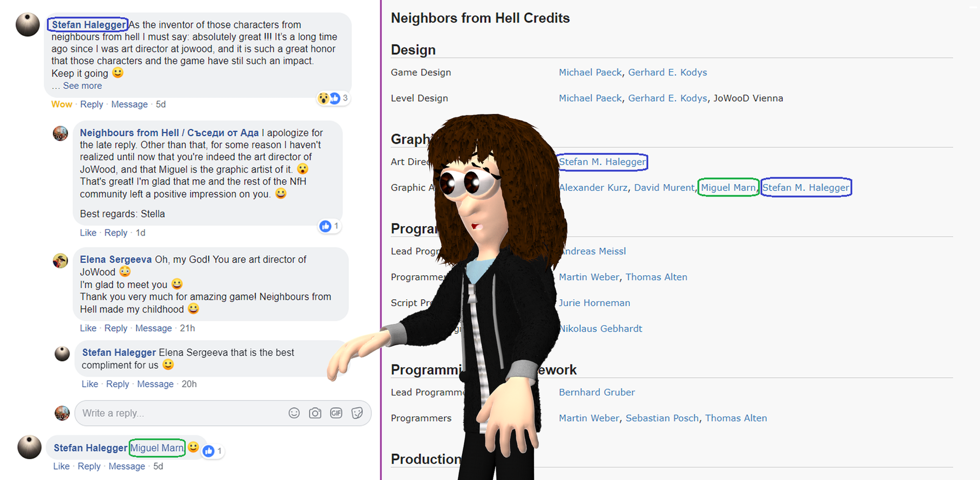This screenshot has height=480, width=980.
Task: Open Neighbours from Hell page avatar
Action: click(60, 133)
